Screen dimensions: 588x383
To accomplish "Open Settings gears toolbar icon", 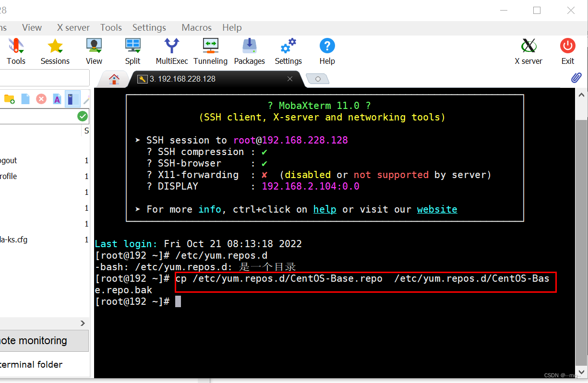I will tap(288, 51).
